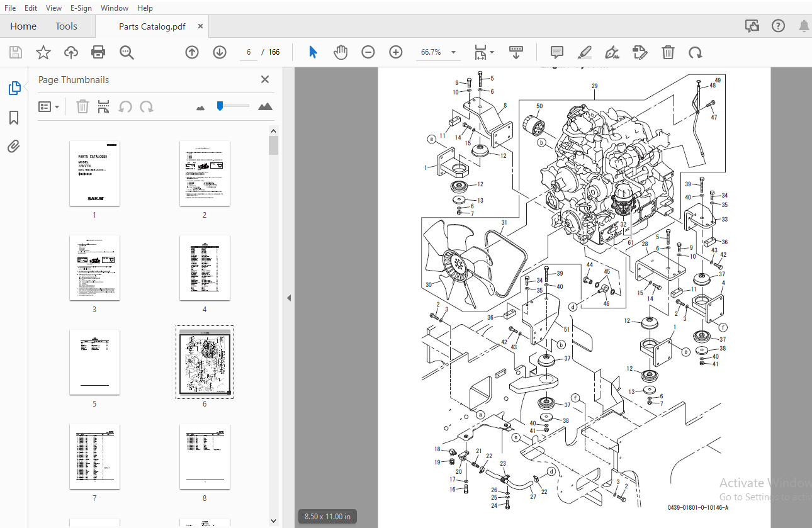Open the Attachments paperclip panel
The width and height of the screenshot is (812, 528).
[x=14, y=147]
